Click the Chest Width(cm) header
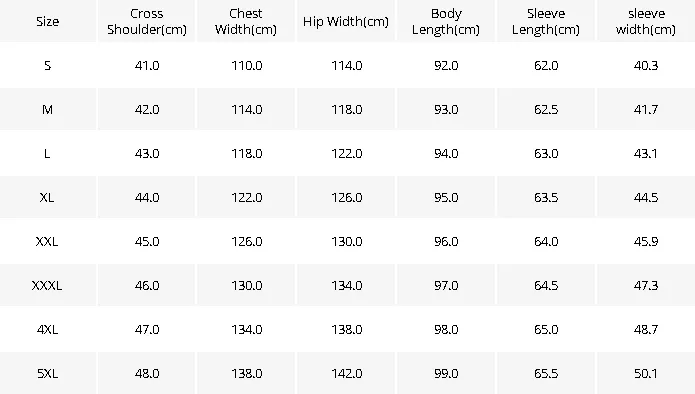The width and height of the screenshot is (695, 394). tap(246, 21)
